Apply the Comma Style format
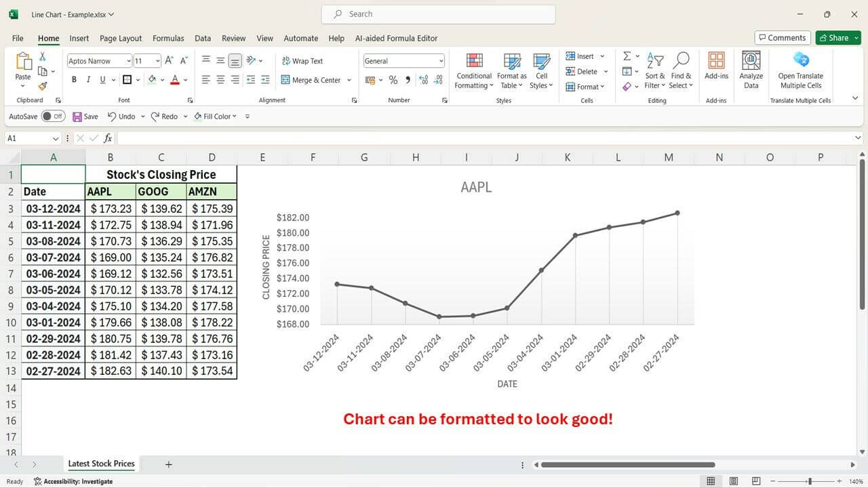Screen dimensions: 868x488 pyautogui.click(x=408, y=80)
